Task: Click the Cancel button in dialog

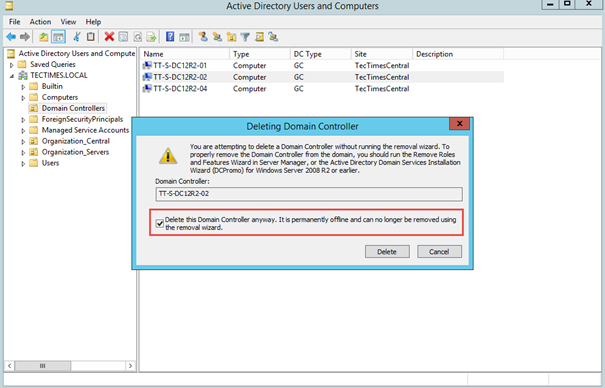Action: [x=439, y=252]
